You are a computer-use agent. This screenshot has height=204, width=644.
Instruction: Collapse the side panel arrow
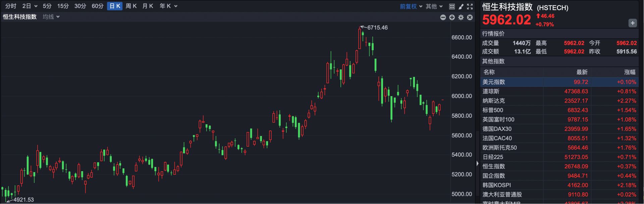pyautogui.click(x=478, y=163)
